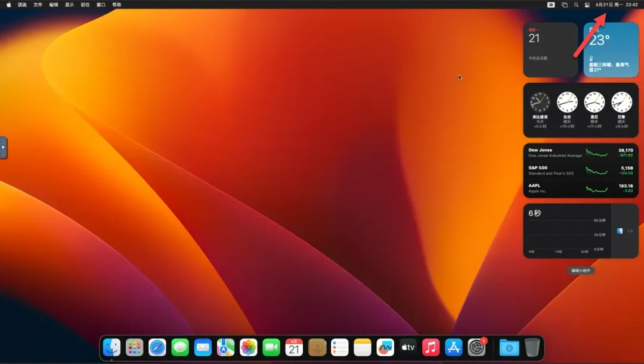Open the Calendar app in the Dock
644x364 pixels.
tap(294, 347)
